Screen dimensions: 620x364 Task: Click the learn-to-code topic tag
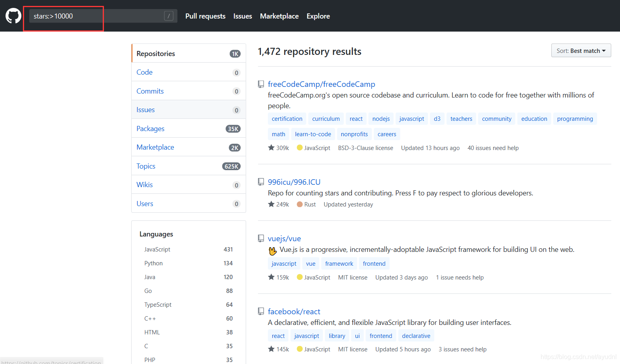[313, 134]
